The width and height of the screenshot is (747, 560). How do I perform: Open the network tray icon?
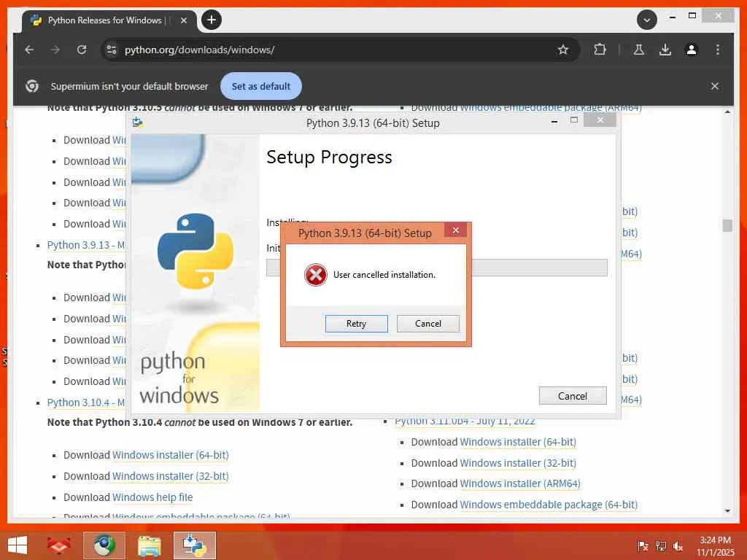[660, 545]
